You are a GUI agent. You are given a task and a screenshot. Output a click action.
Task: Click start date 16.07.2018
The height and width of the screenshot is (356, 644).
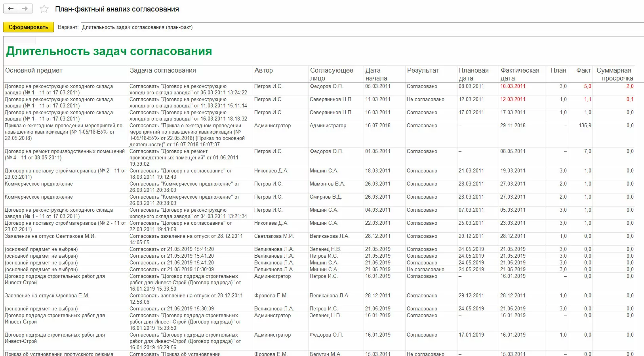point(377,126)
